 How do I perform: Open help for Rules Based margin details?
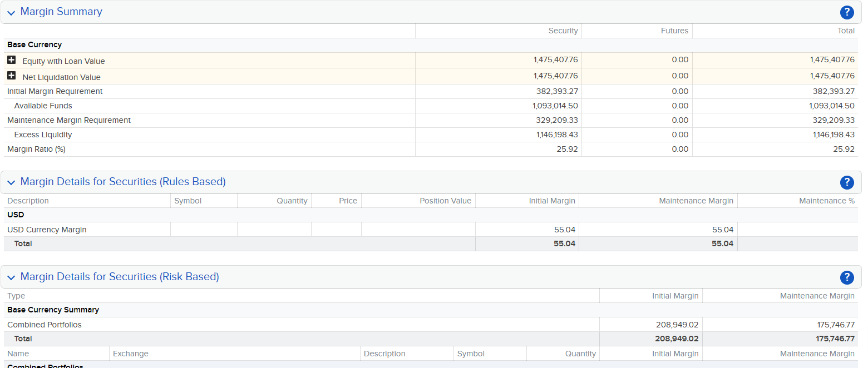[846, 182]
